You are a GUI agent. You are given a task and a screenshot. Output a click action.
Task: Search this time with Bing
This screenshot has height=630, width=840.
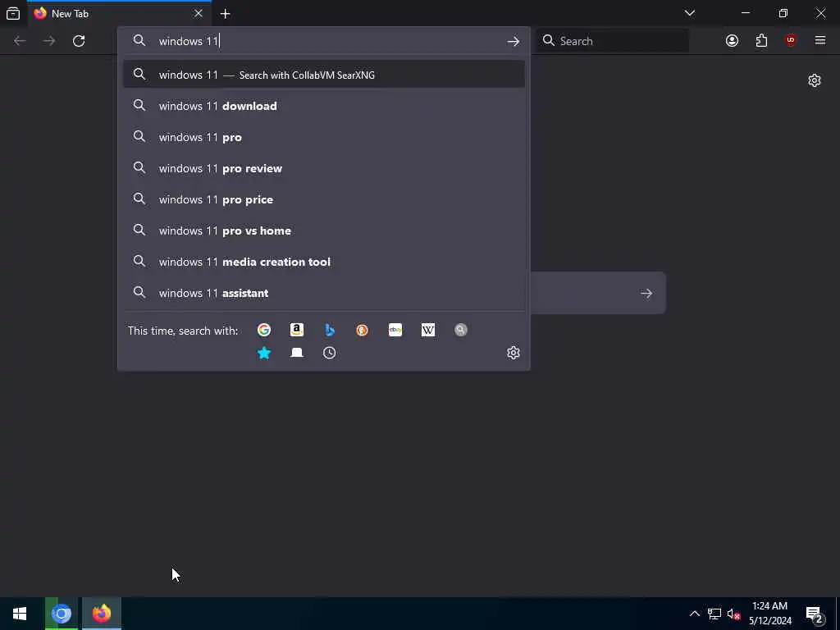(330, 330)
